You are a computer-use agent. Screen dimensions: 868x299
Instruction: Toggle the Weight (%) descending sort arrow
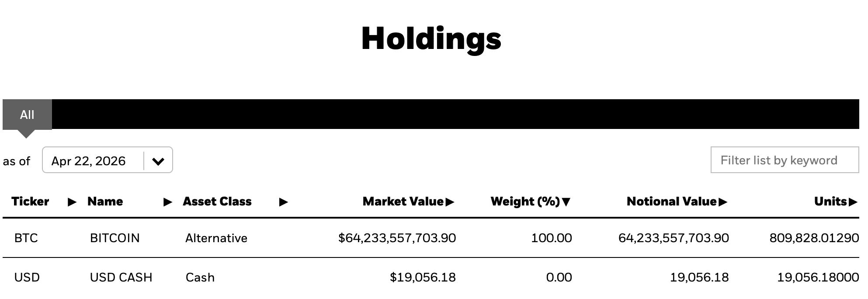click(566, 202)
